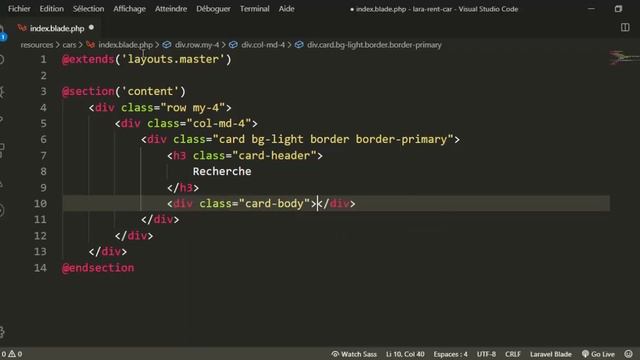Click the @endsection directive
Viewport: 640px width, 360px height.
point(98,268)
